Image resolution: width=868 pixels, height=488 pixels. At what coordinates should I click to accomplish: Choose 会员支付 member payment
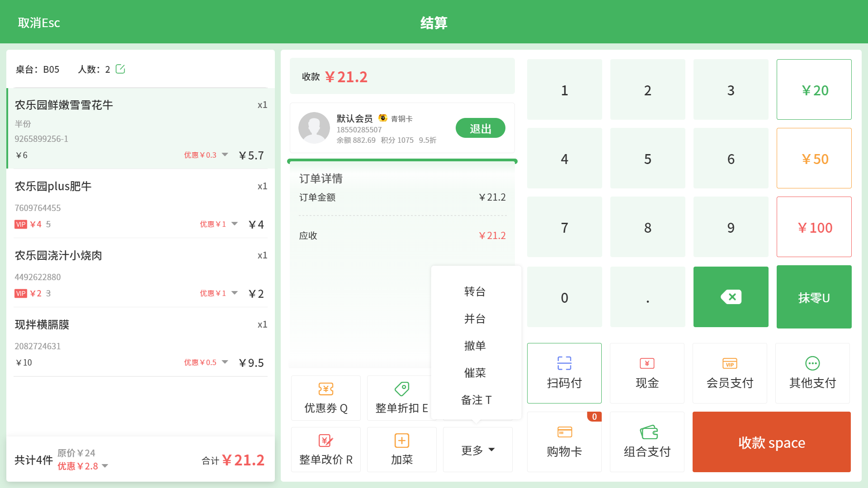point(730,373)
